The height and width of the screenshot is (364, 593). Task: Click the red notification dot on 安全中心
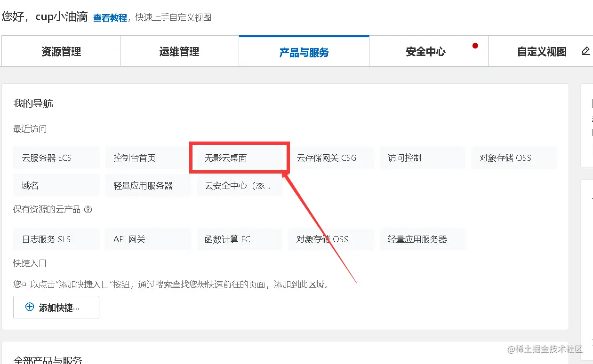(x=475, y=46)
